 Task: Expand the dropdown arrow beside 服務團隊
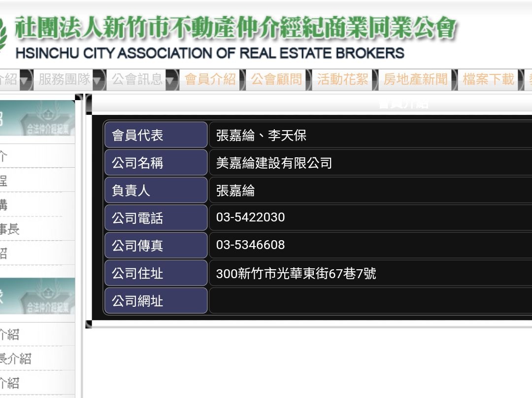coord(99,80)
